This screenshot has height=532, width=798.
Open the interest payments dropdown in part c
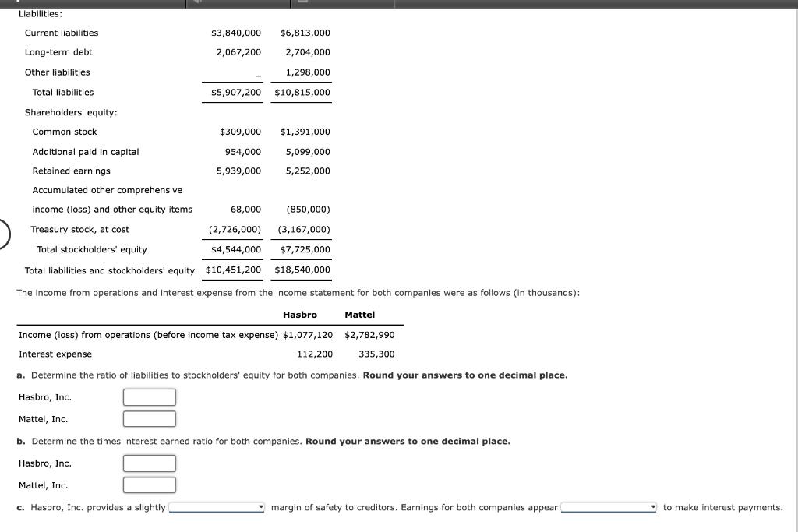coord(606,507)
